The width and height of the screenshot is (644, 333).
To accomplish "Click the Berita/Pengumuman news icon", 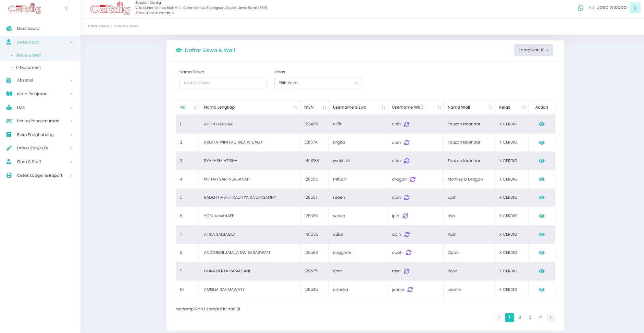I will pos(9,121).
